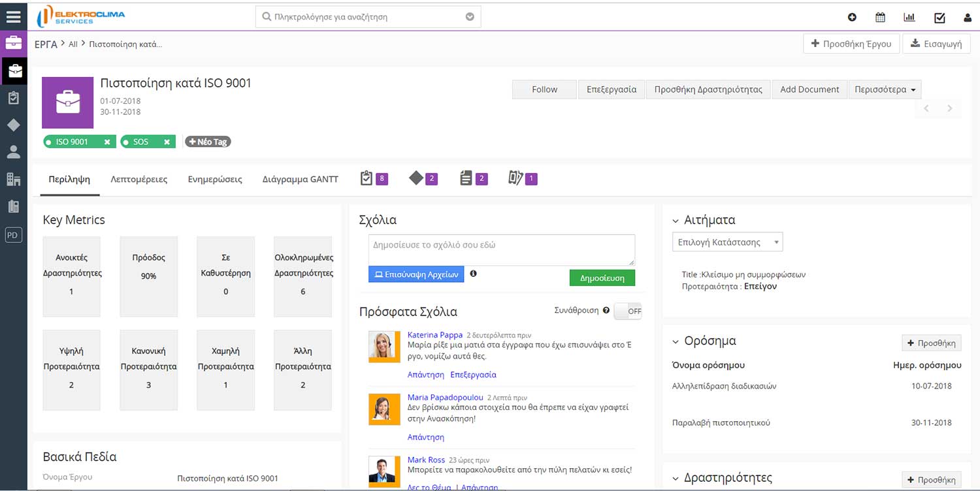This screenshot has height=491, width=980.
Task: Click the info icon next to attach files
Action: (473, 274)
